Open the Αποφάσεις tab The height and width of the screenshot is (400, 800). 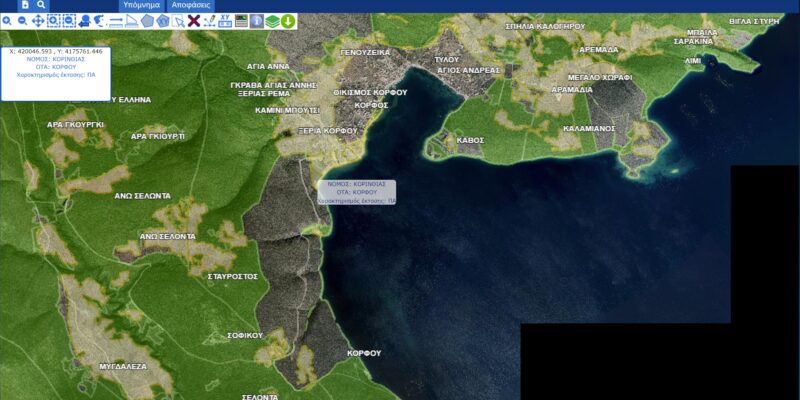pyautogui.click(x=190, y=5)
